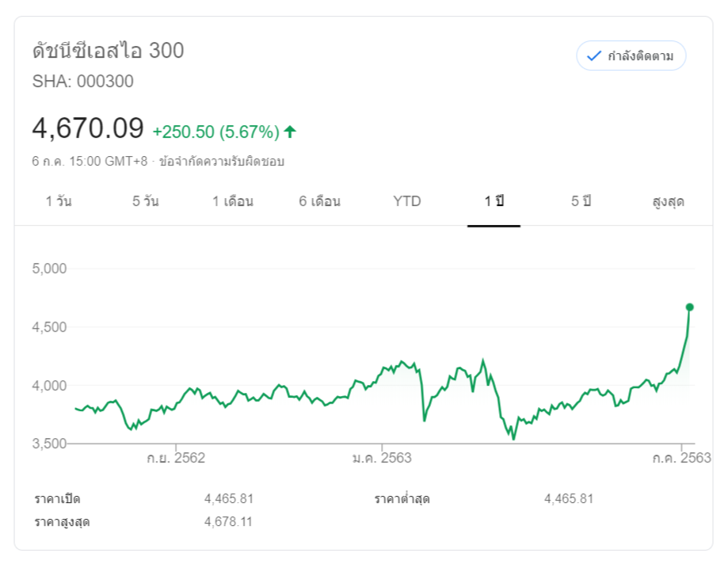Click the ดัชนีซีเอสไอ 300 title
This screenshot has width=728, height=564.
109,51
